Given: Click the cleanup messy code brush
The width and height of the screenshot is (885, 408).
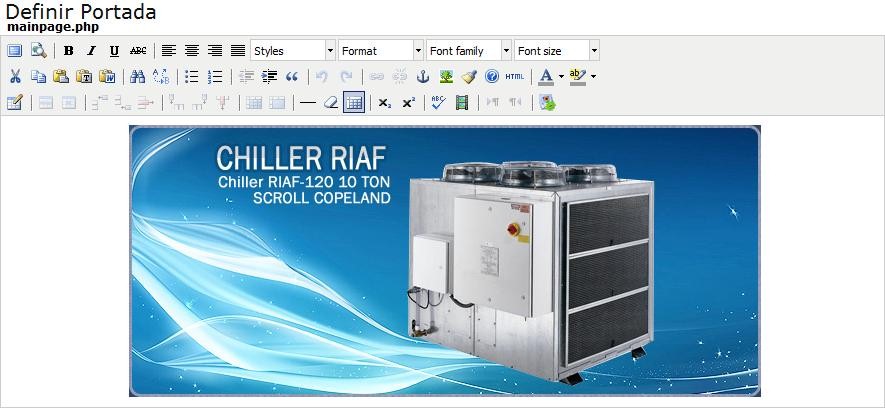Looking at the screenshot, I should 469,77.
